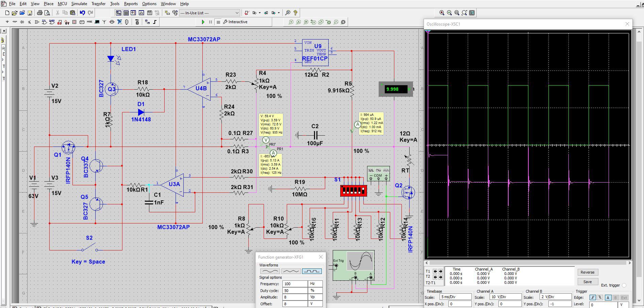Click the oscilloscope Reverse button

(587, 272)
